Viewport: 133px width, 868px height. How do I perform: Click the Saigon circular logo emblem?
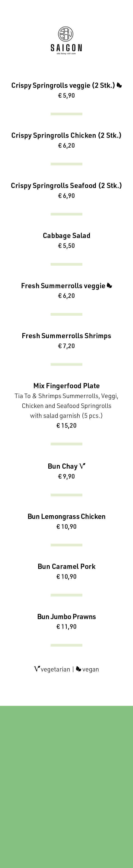pyautogui.click(x=66, y=34)
